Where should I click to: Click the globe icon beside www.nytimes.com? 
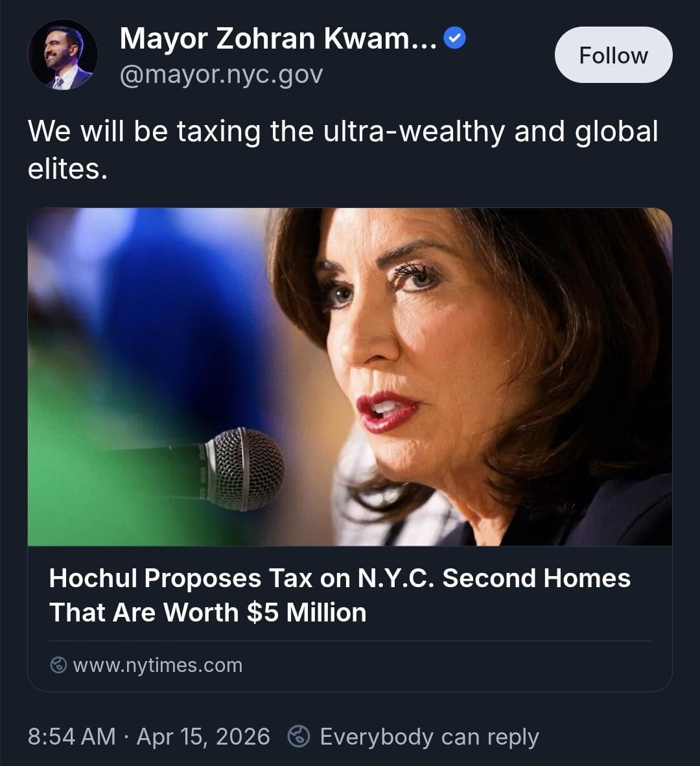58,665
